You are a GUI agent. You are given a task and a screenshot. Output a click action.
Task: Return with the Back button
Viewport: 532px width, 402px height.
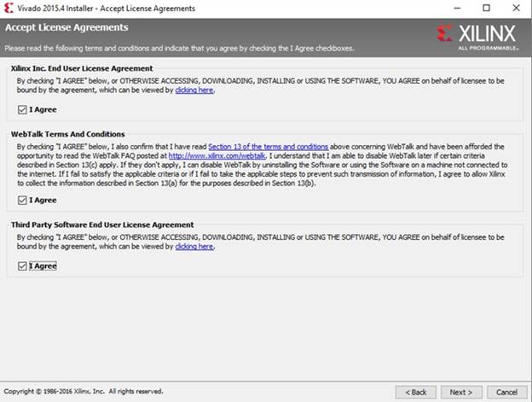tap(416, 393)
